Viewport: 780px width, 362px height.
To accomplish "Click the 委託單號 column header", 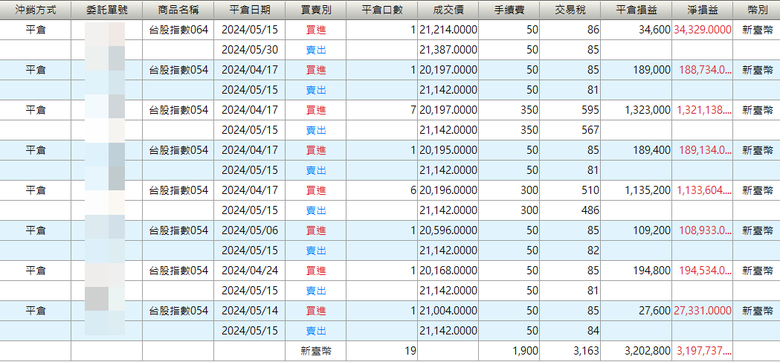I will pos(106,9).
